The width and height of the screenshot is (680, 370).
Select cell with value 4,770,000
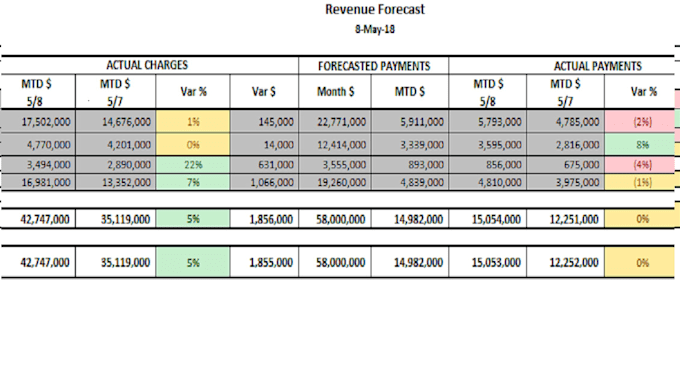click(38, 144)
